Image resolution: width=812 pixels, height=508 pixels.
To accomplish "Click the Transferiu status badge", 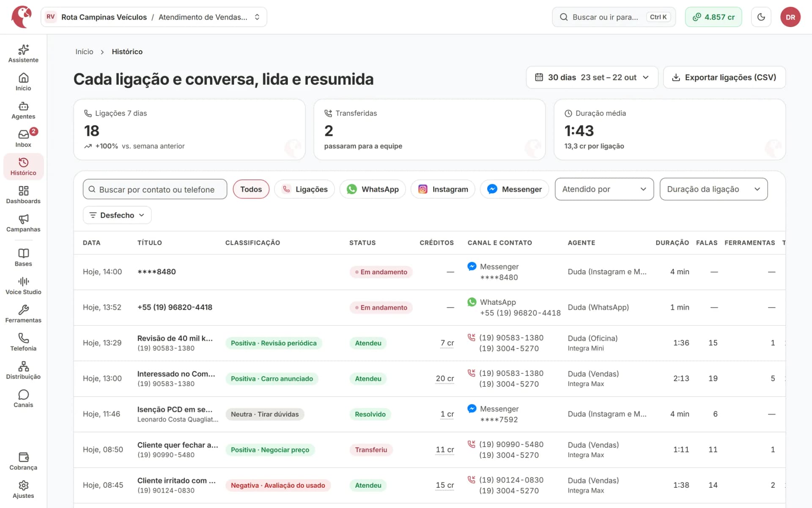I will coord(371,450).
